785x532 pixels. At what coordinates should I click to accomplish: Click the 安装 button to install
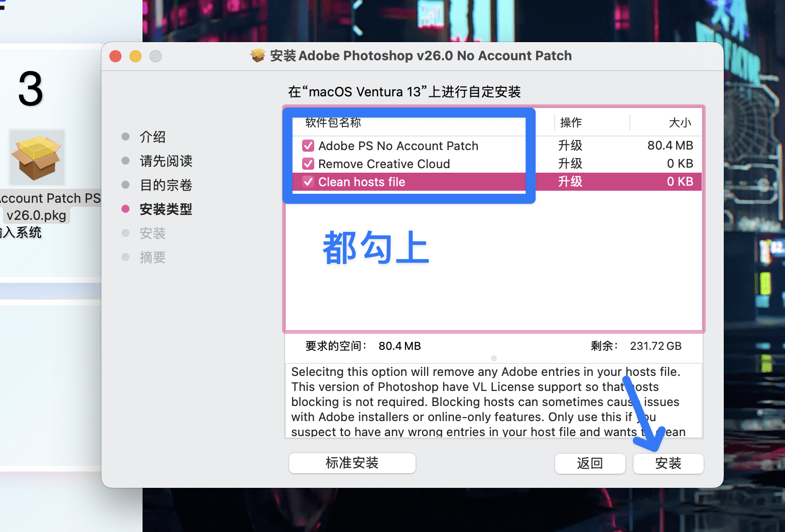point(668,463)
